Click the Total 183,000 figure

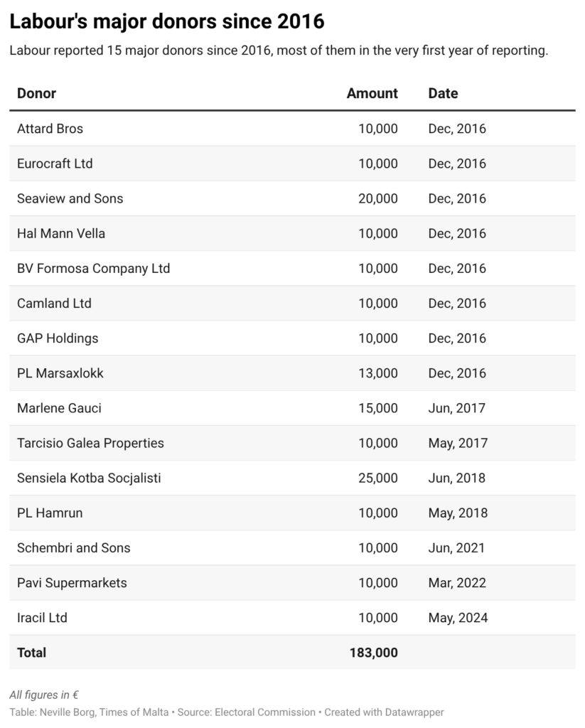click(373, 652)
